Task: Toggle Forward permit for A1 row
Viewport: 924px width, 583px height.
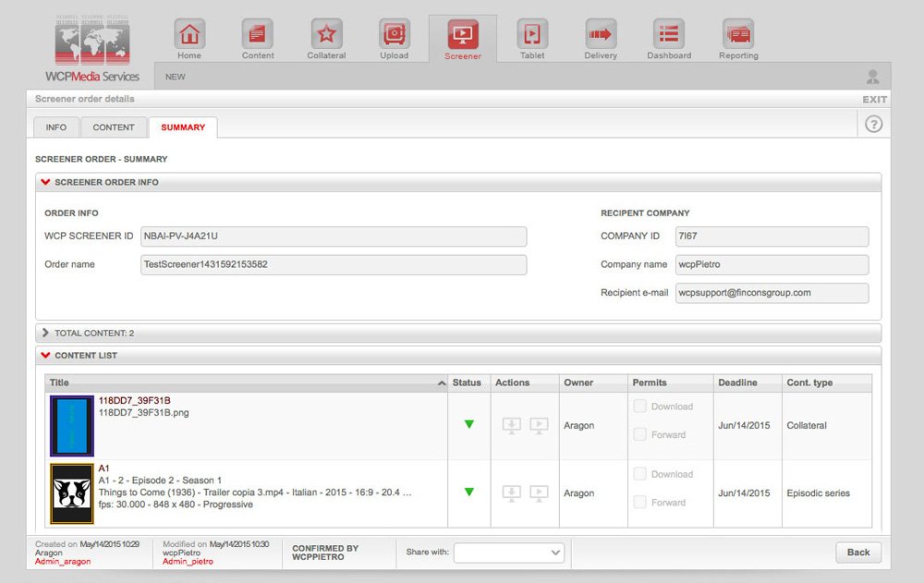Action: click(639, 503)
